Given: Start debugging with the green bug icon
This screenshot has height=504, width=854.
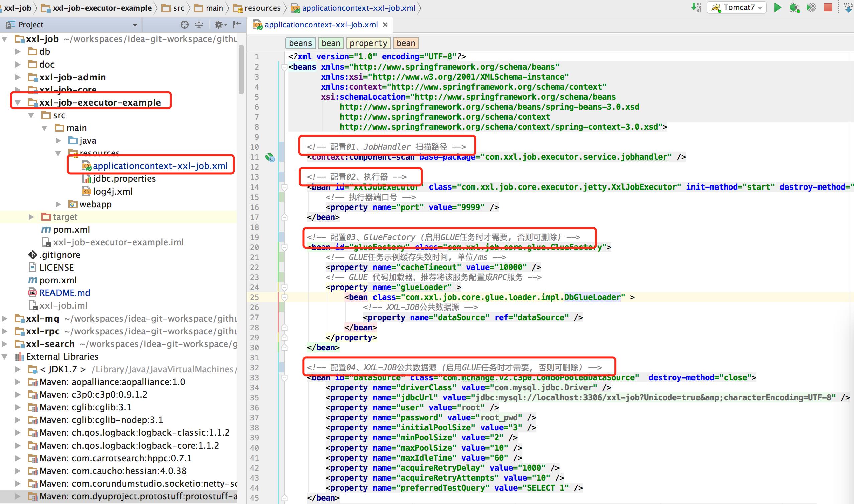Looking at the screenshot, I should click(x=794, y=7).
